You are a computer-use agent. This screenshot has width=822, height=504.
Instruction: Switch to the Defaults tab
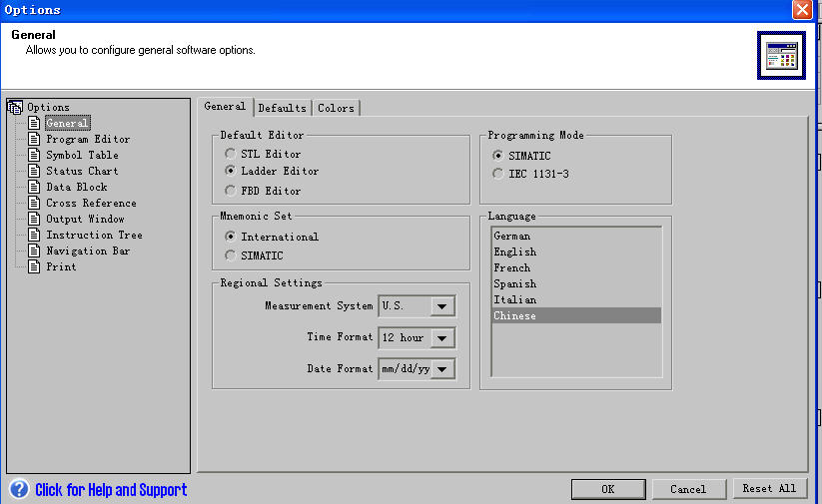click(x=282, y=108)
